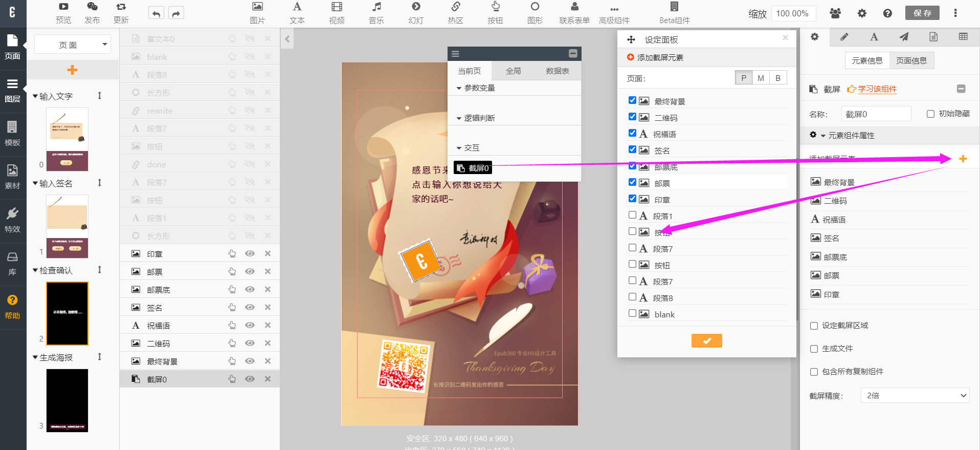Viewport: 980px width, 450px height.
Task: Add a hotspot area (热区)
Action: [x=455, y=13]
